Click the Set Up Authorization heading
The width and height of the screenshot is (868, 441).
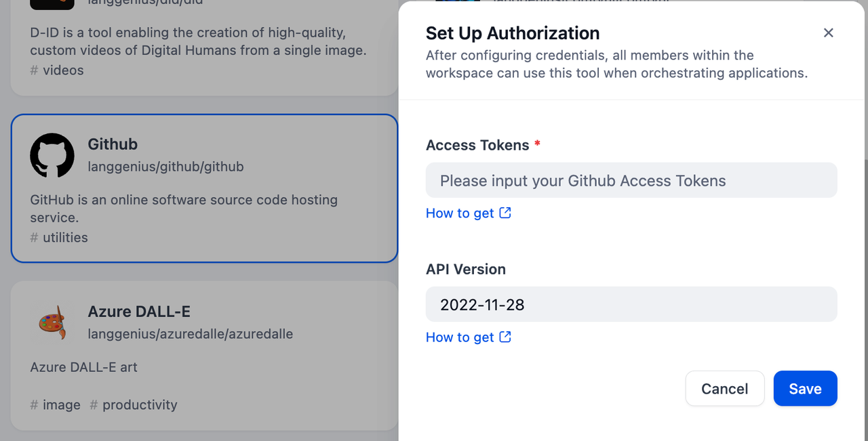pyautogui.click(x=513, y=33)
